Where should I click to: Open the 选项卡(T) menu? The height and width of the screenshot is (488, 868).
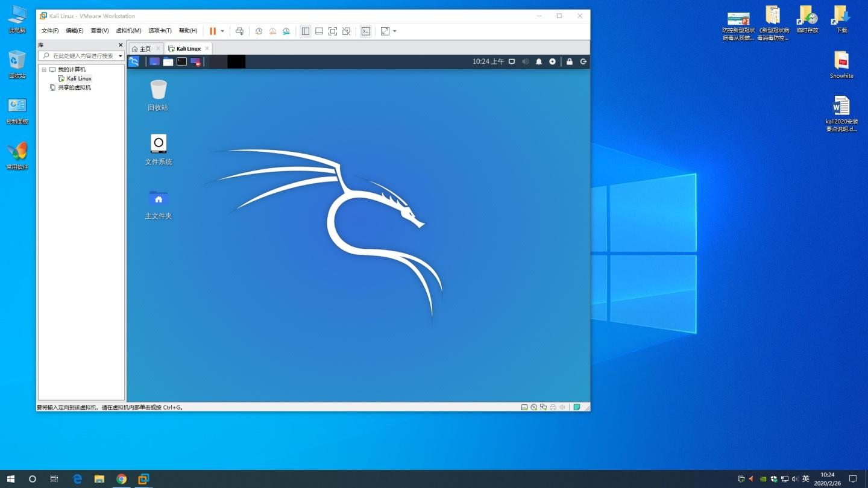coord(160,31)
